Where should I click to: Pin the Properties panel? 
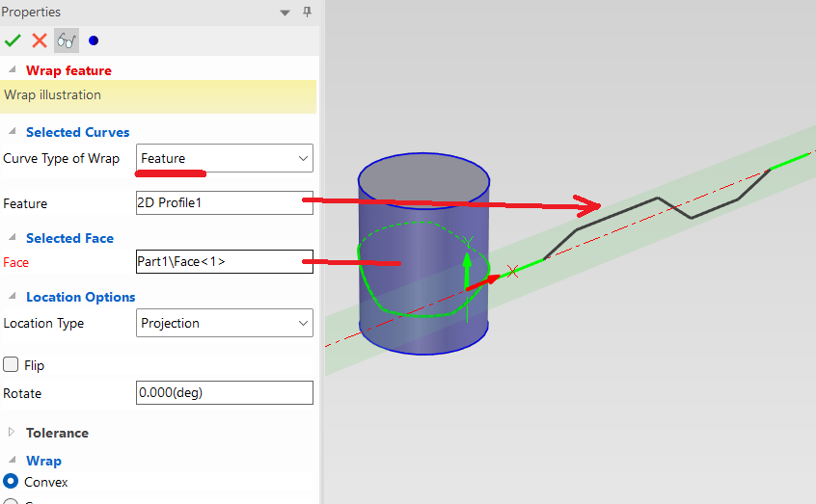coord(307,12)
